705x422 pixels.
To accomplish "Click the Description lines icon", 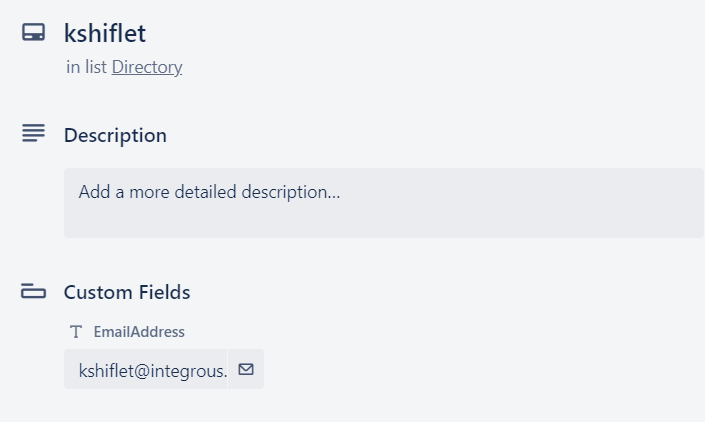I will coord(33,133).
